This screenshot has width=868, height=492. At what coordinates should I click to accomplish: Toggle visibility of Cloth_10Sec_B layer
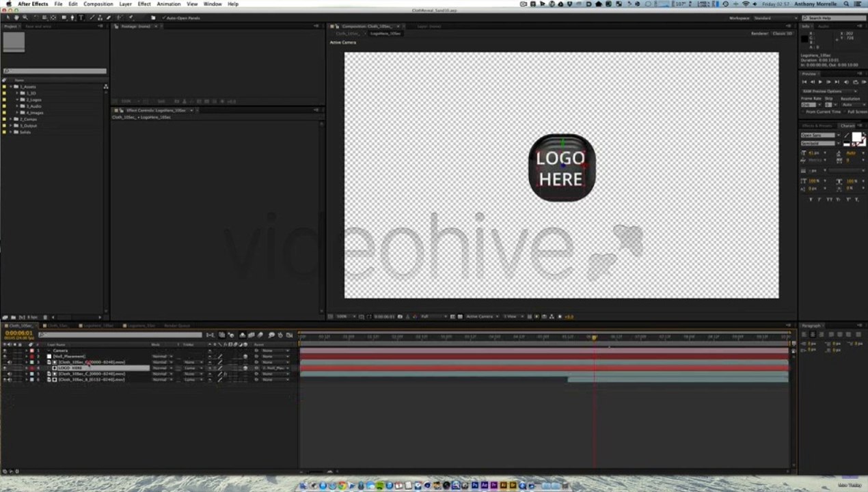[x=5, y=379]
